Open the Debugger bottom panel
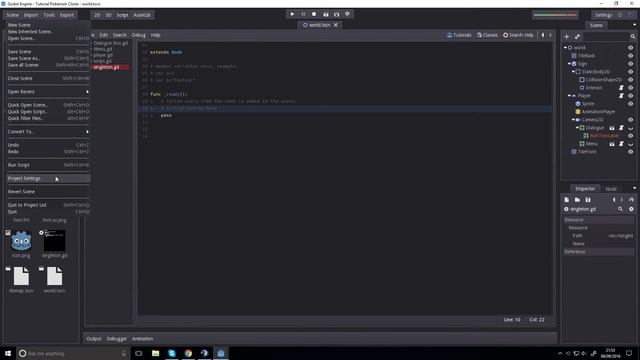The height and width of the screenshot is (360, 640). pyautogui.click(x=117, y=339)
